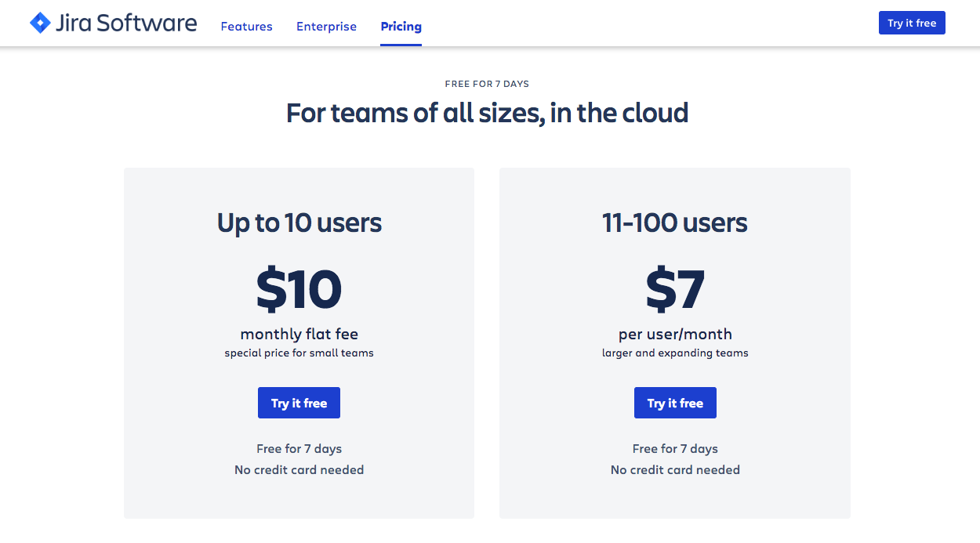
Task: Select the 11-100 users heading
Action: point(675,223)
